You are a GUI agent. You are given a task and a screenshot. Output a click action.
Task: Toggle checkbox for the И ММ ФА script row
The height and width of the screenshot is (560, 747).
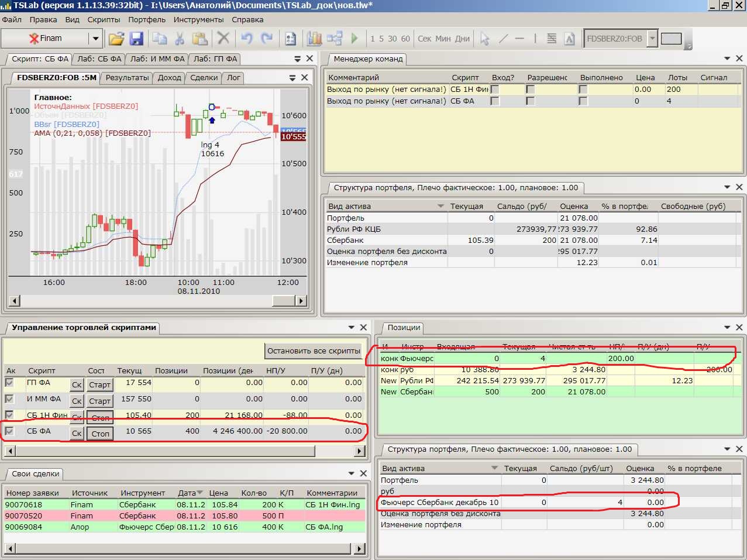(x=9, y=399)
